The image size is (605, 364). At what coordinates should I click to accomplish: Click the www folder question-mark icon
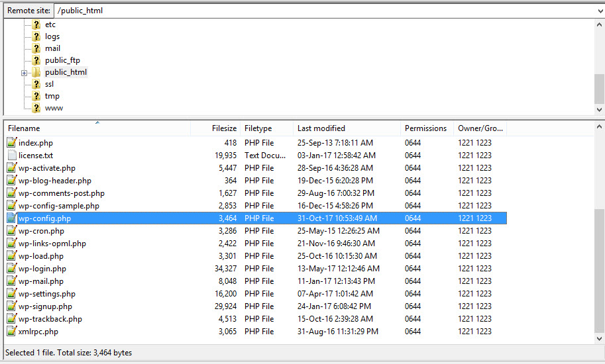(36, 109)
